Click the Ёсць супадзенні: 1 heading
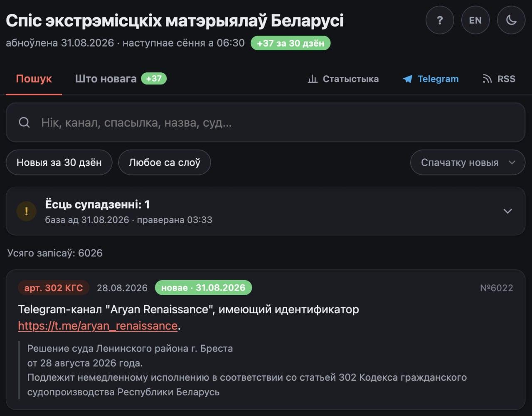This screenshot has height=416, width=532. click(x=97, y=204)
